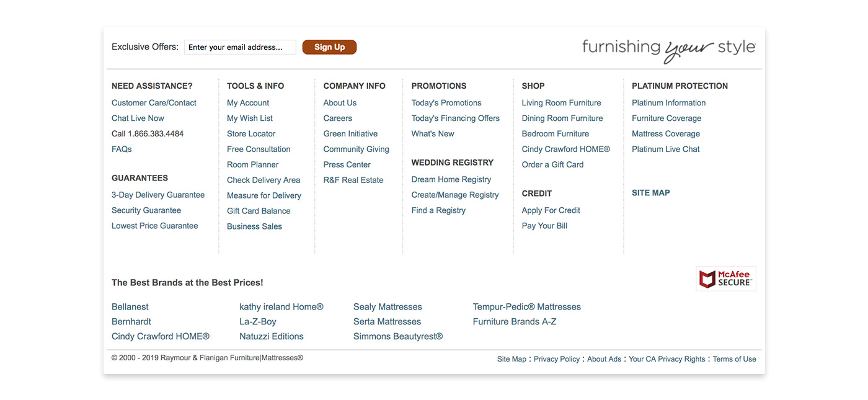
Task: Open Serta Mattresses link
Action: (x=387, y=322)
